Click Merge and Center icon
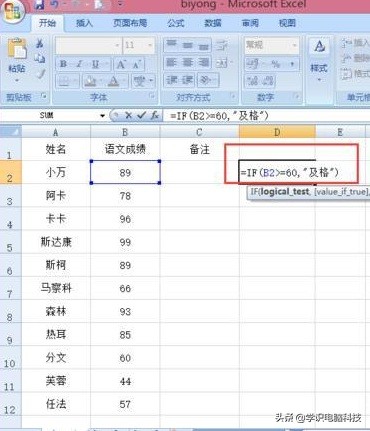 coord(222,63)
